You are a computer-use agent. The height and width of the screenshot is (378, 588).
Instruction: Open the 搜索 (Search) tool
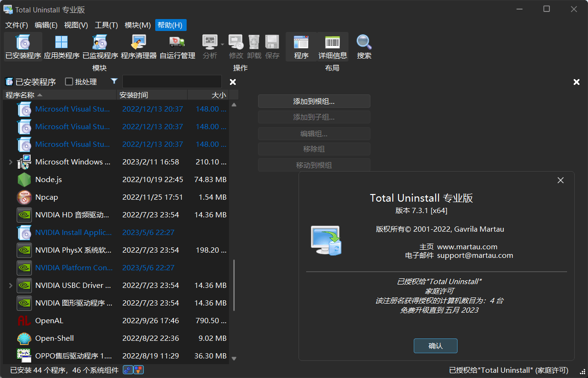coord(364,46)
